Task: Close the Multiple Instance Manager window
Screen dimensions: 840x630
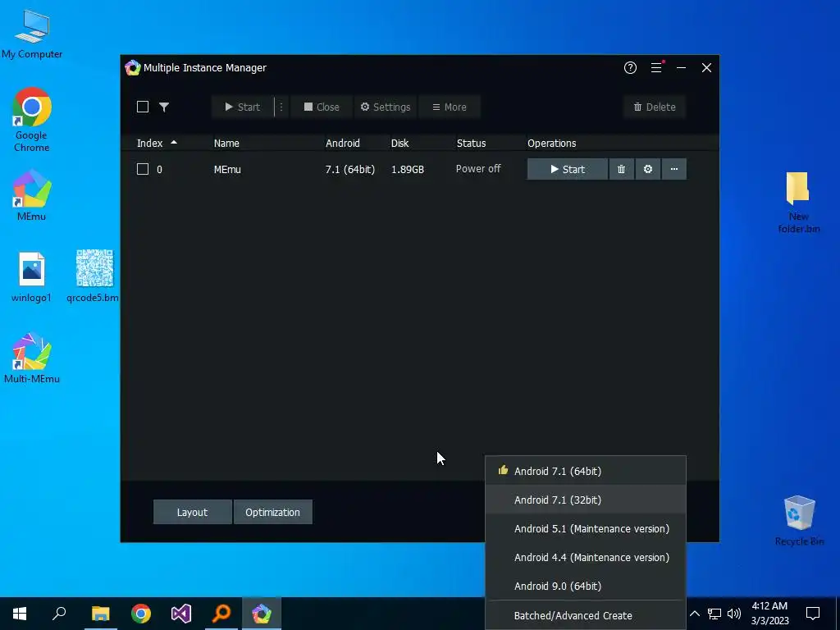Action: [706, 67]
